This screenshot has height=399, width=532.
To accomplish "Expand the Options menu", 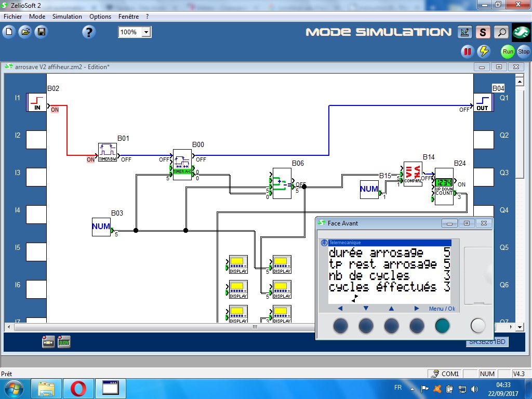I will [100, 16].
